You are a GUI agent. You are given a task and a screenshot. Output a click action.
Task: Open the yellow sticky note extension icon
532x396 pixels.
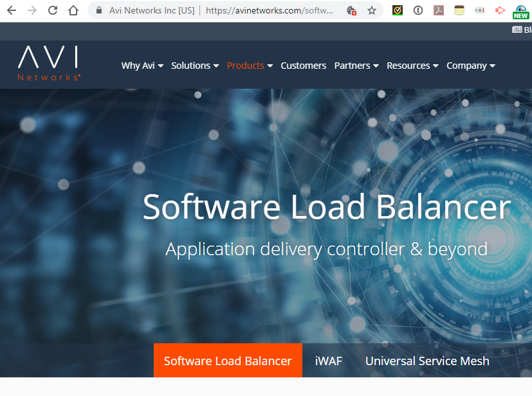pos(459,10)
